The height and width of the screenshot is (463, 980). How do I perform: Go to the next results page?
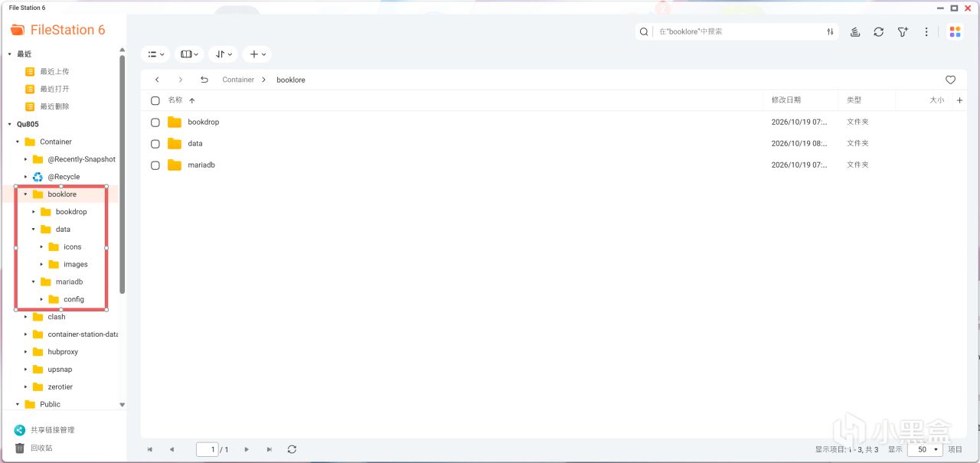click(x=246, y=449)
